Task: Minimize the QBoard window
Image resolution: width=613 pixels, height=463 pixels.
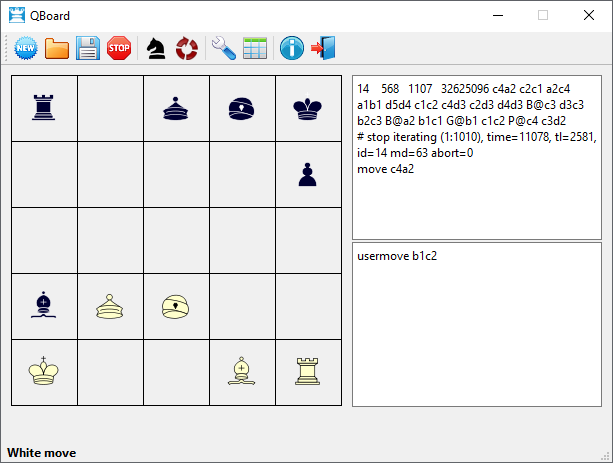Action: [x=498, y=16]
